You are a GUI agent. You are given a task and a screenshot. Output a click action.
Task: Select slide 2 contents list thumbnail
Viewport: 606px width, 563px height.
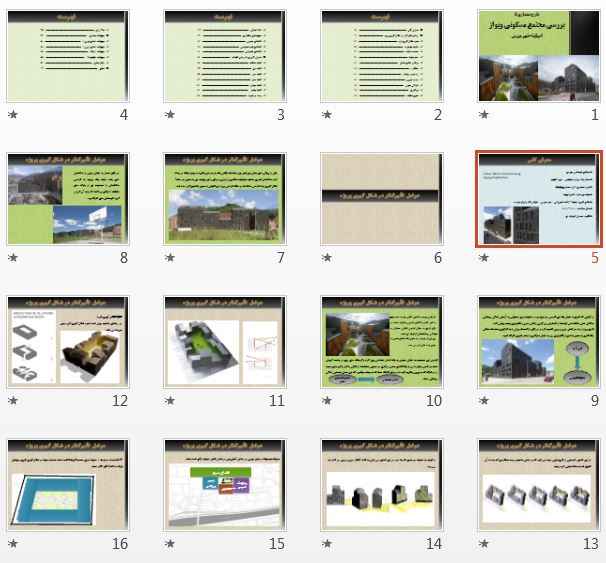(383, 56)
